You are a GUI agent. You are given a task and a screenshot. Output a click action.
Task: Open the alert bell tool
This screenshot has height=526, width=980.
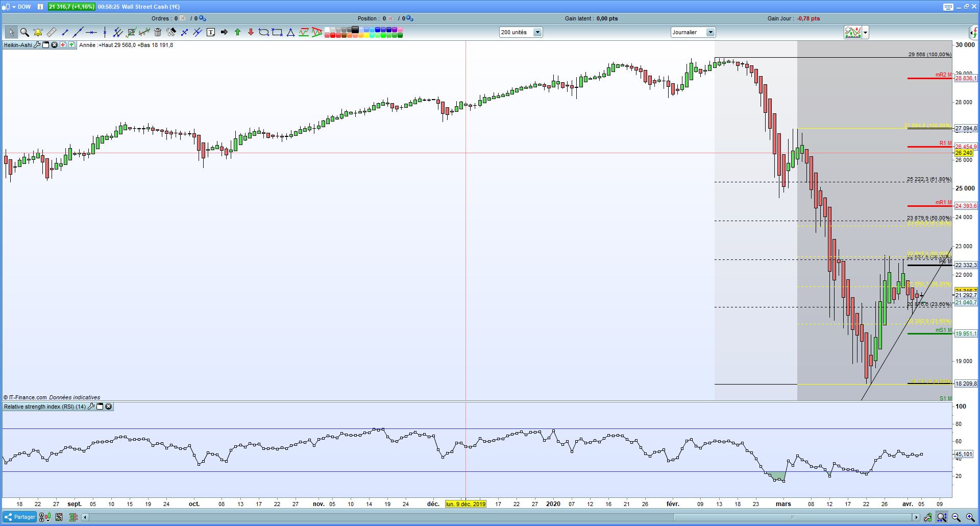coord(38,32)
